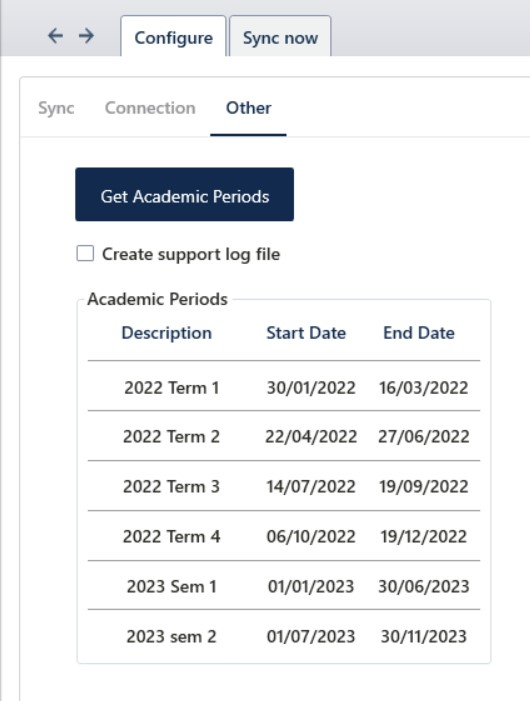Select the Other sub-tab
This screenshot has width=530, height=701.
(x=248, y=108)
